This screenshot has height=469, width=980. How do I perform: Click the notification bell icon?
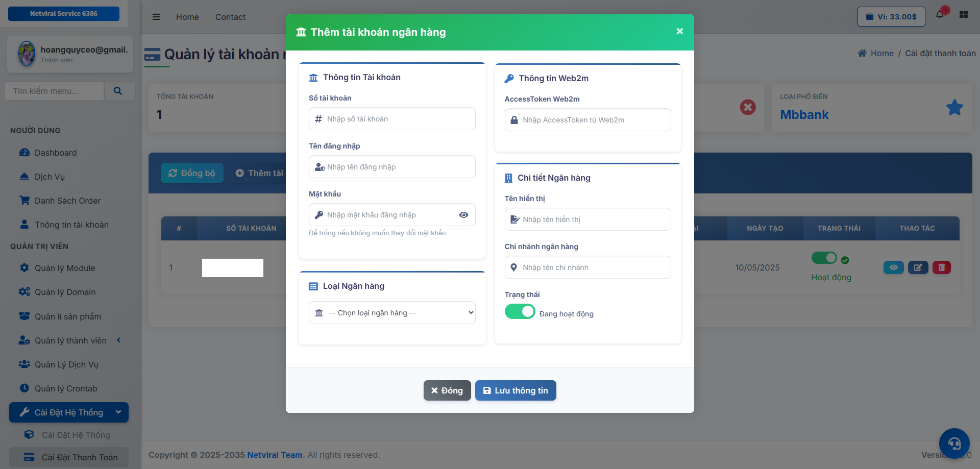click(940, 15)
